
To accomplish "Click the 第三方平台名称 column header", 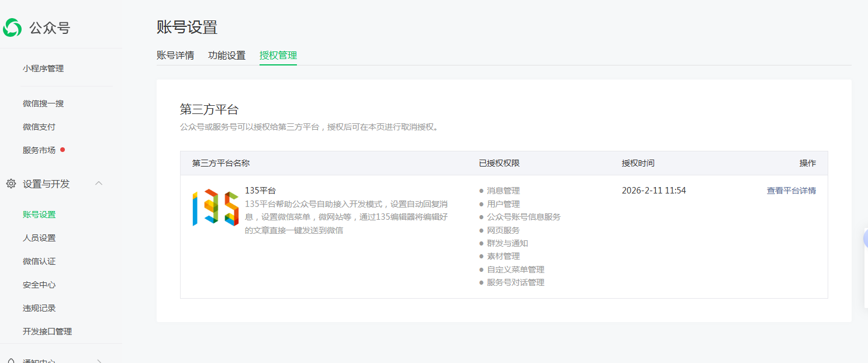I will [x=221, y=163].
